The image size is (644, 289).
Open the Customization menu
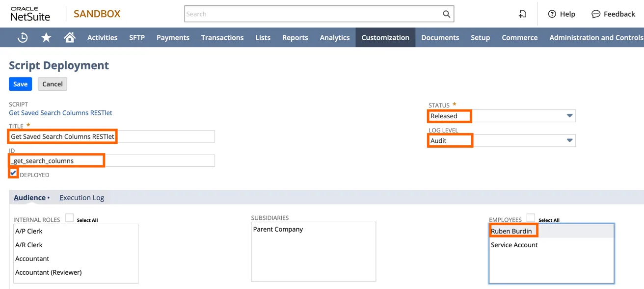coord(385,37)
